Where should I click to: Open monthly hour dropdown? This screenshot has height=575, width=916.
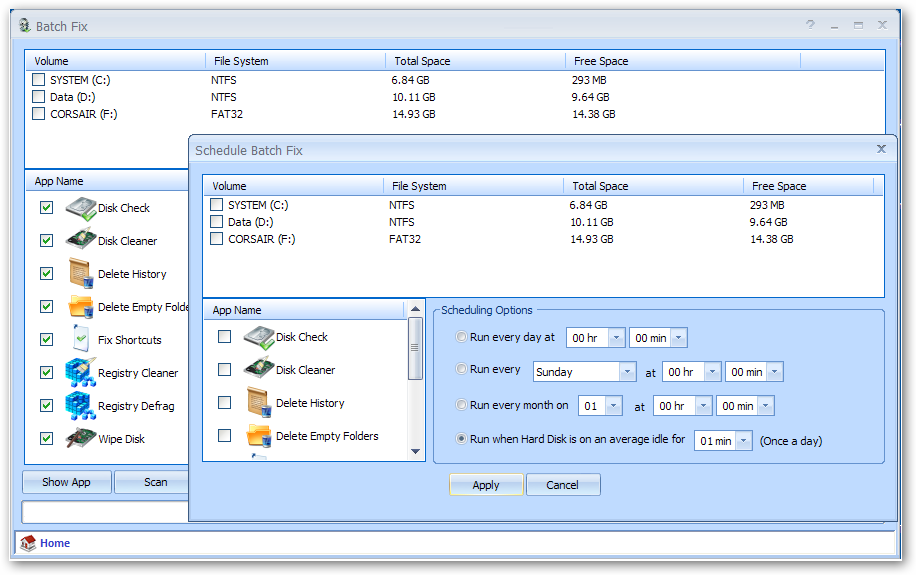[x=703, y=406]
